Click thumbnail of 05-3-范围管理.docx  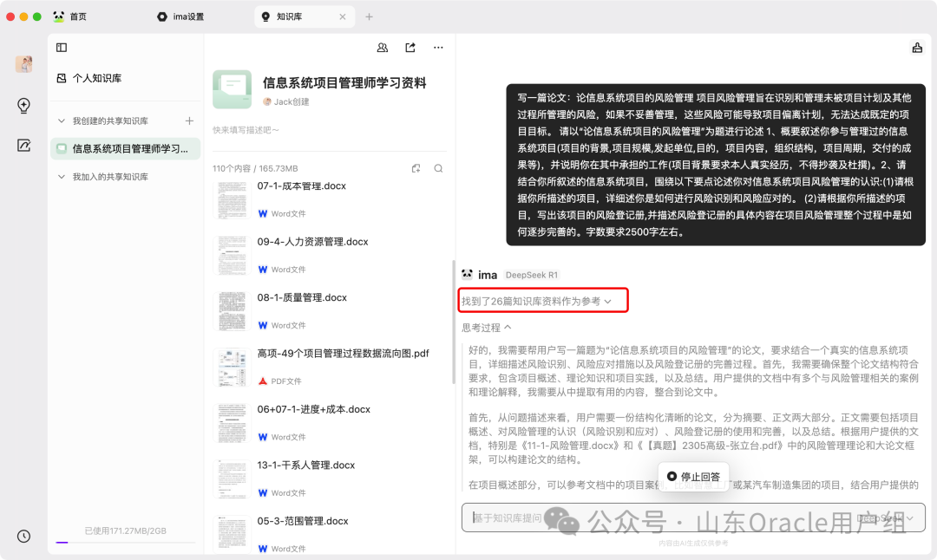coord(232,533)
